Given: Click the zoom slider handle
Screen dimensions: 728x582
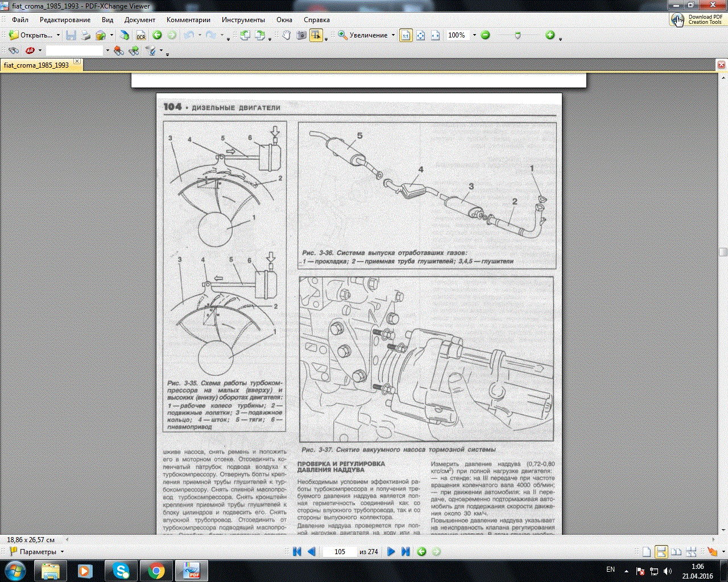Looking at the screenshot, I should (x=517, y=35).
